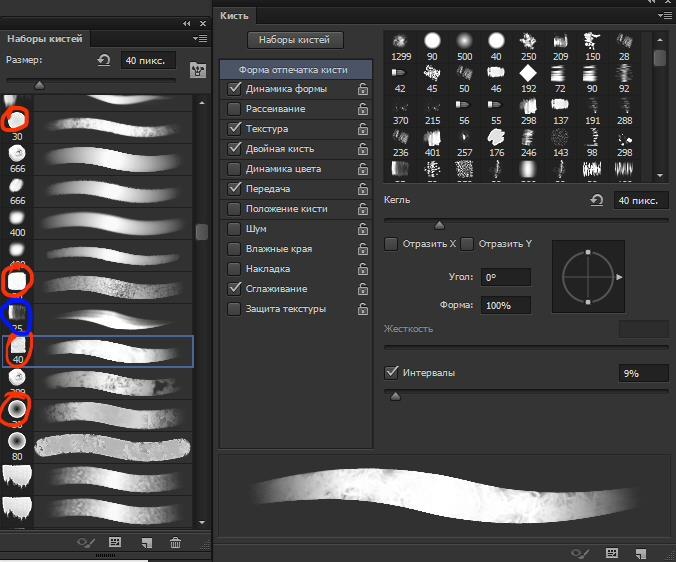Create new brush in Brush Presets panel
Screen dimensions: 676x562
(x=146, y=542)
